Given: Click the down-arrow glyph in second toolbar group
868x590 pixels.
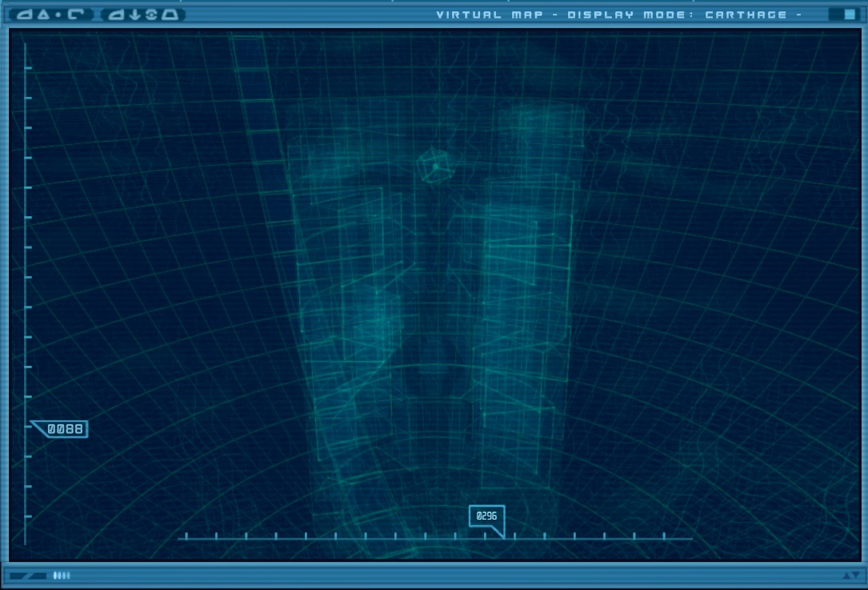Looking at the screenshot, I should 135,14.
